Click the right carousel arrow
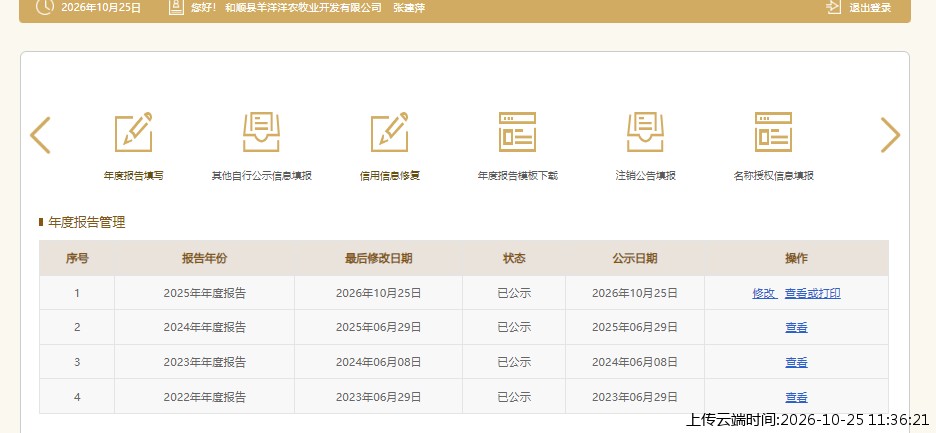 pos(890,135)
